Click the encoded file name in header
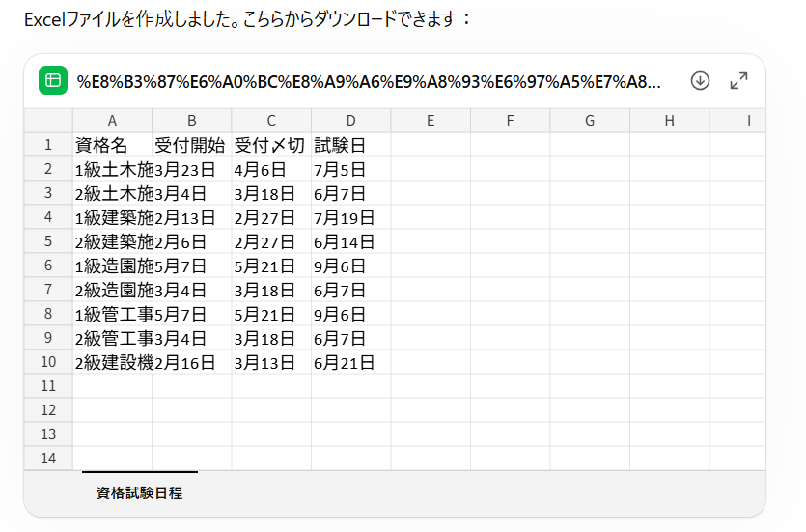Screen dimensions: 806x532 click(x=369, y=81)
